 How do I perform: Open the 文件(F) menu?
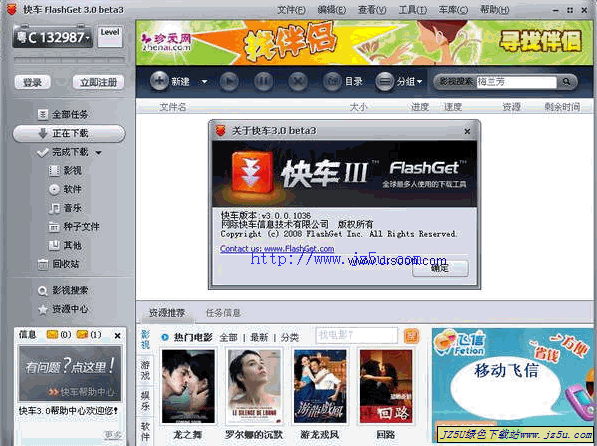tap(291, 10)
